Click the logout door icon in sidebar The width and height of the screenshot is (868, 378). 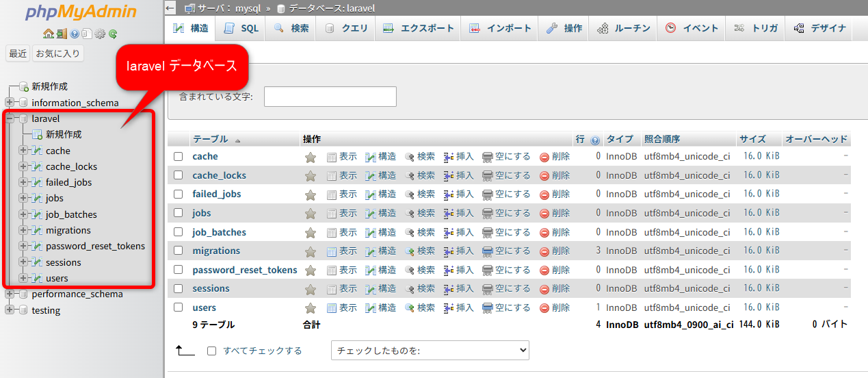[61, 34]
